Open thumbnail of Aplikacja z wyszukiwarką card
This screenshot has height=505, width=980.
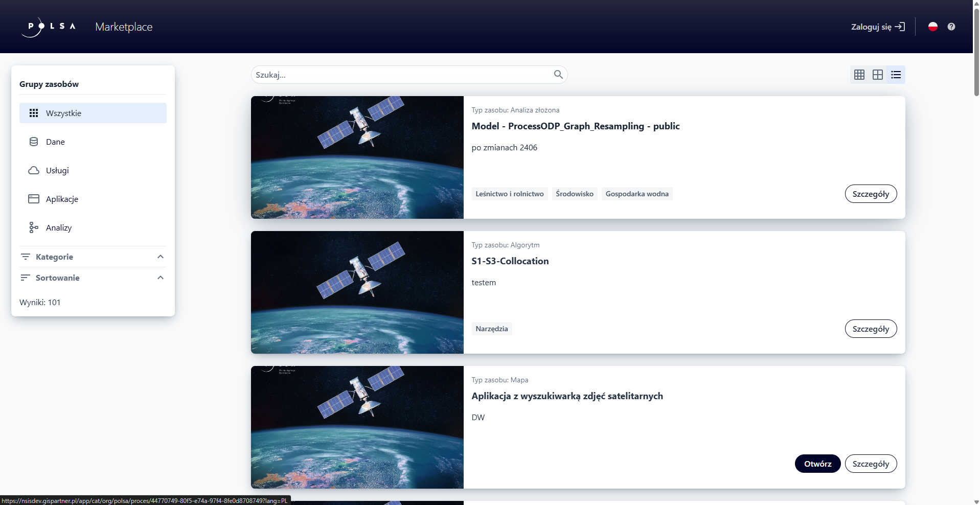click(357, 427)
